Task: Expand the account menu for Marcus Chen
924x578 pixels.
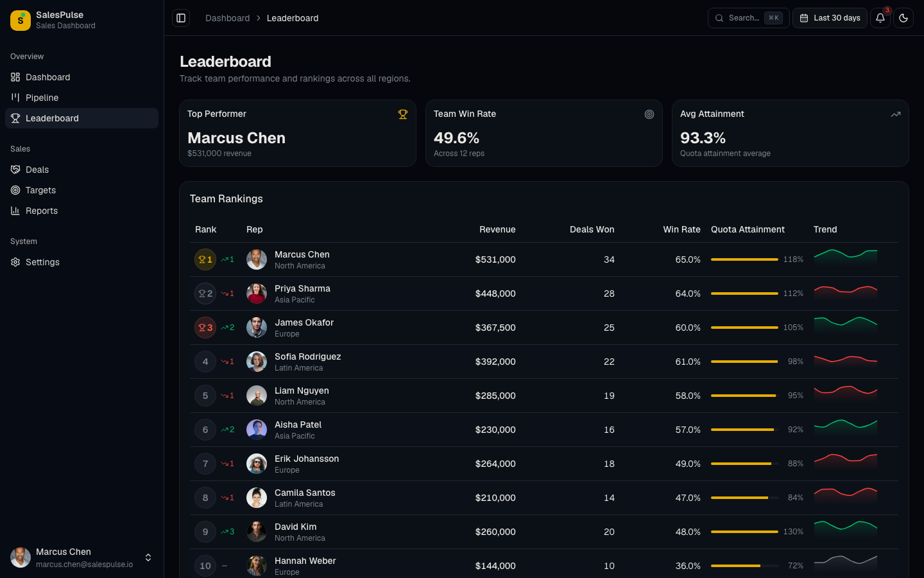Action: (148, 558)
